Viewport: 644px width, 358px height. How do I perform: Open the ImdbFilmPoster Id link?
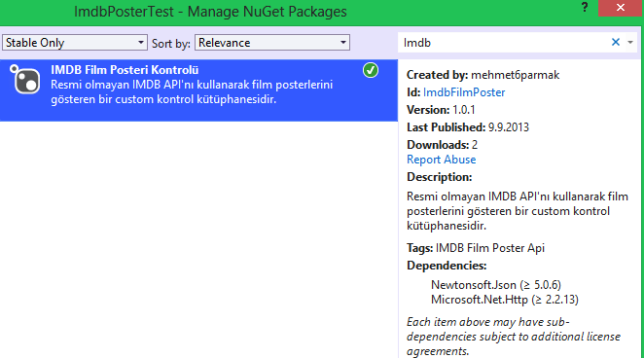[464, 92]
